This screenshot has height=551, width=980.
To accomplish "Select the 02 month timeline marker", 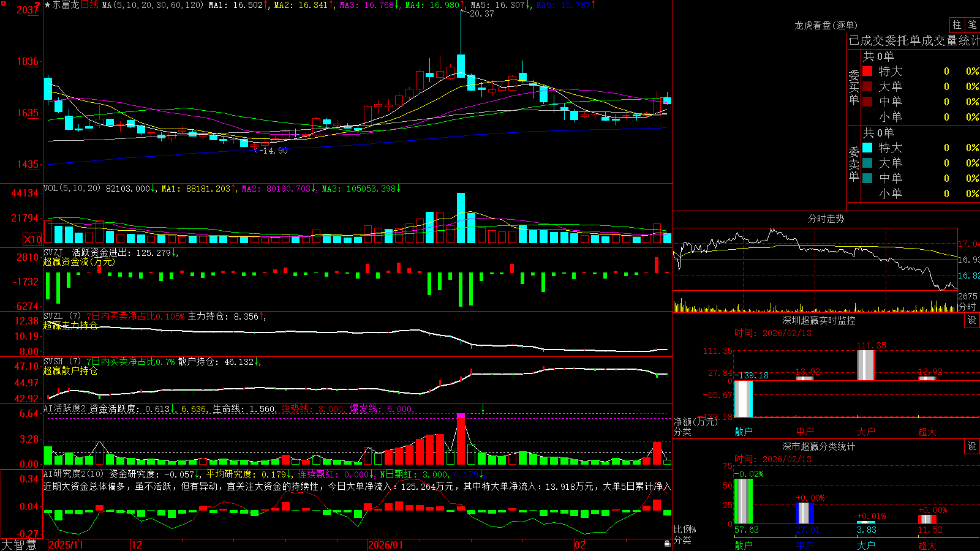I will click(580, 545).
